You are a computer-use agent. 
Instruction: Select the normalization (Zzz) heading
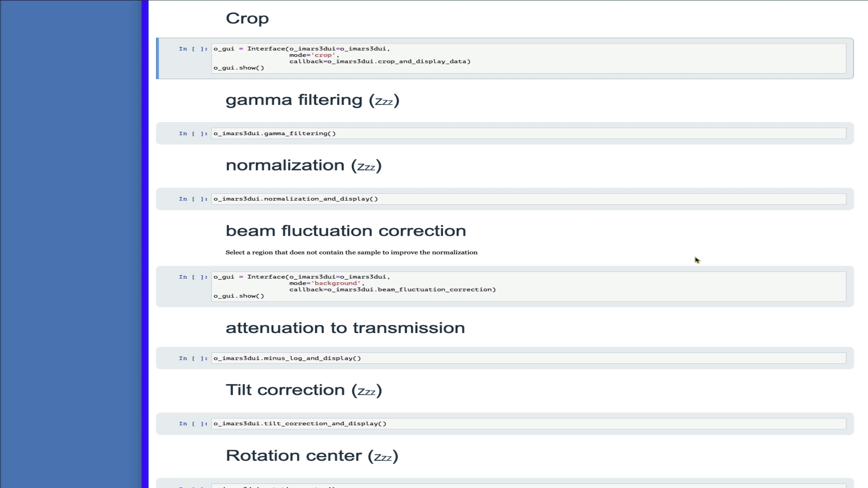303,165
